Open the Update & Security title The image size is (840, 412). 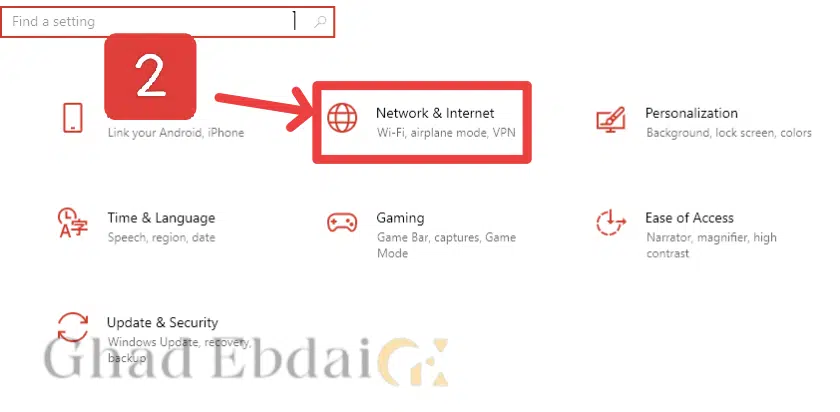click(x=162, y=323)
